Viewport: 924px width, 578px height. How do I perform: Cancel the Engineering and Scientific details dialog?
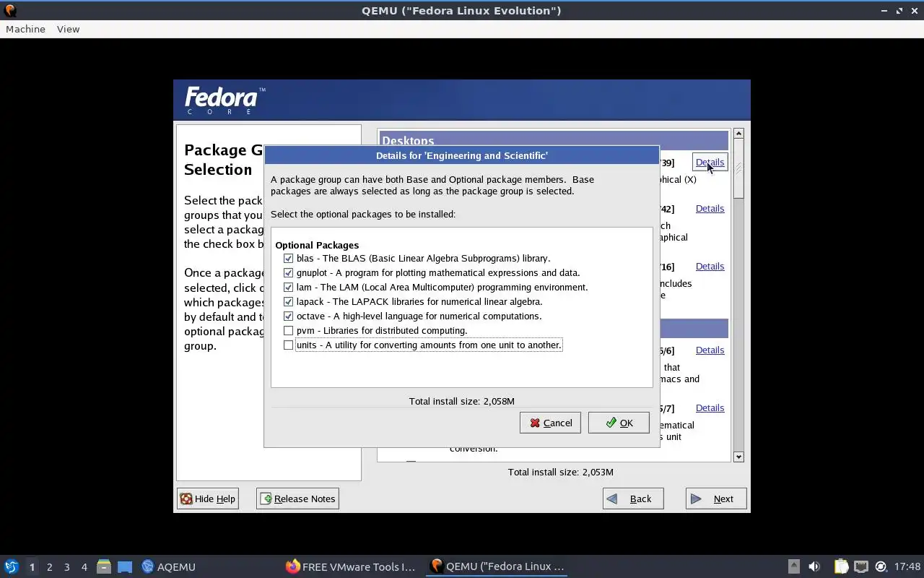click(x=550, y=423)
